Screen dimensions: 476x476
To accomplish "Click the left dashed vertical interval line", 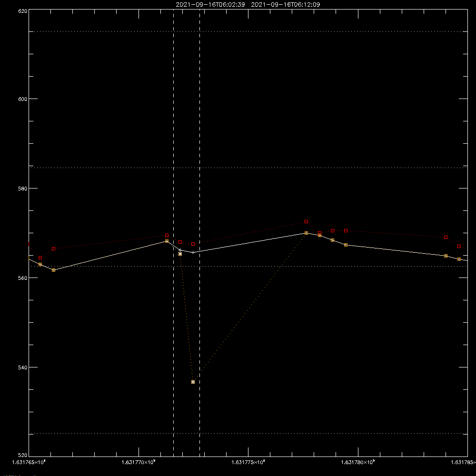I will coord(174,233).
